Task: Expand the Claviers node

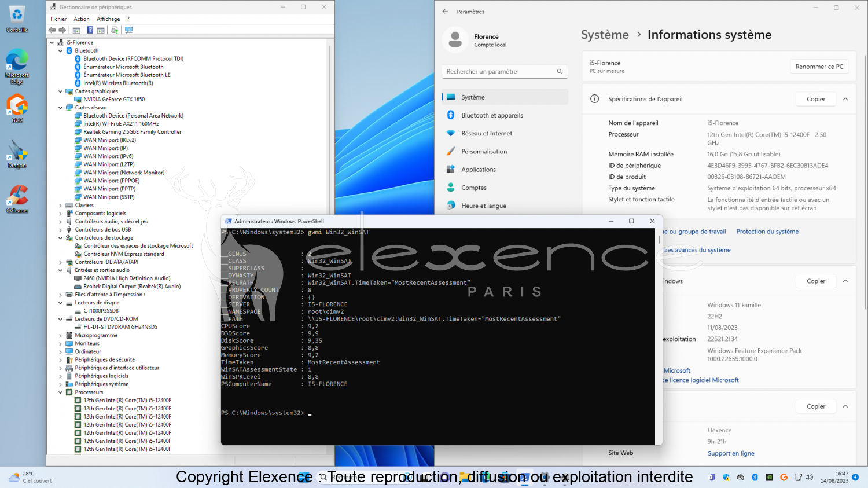Action: pyautogui.click(x=60, y=206)
